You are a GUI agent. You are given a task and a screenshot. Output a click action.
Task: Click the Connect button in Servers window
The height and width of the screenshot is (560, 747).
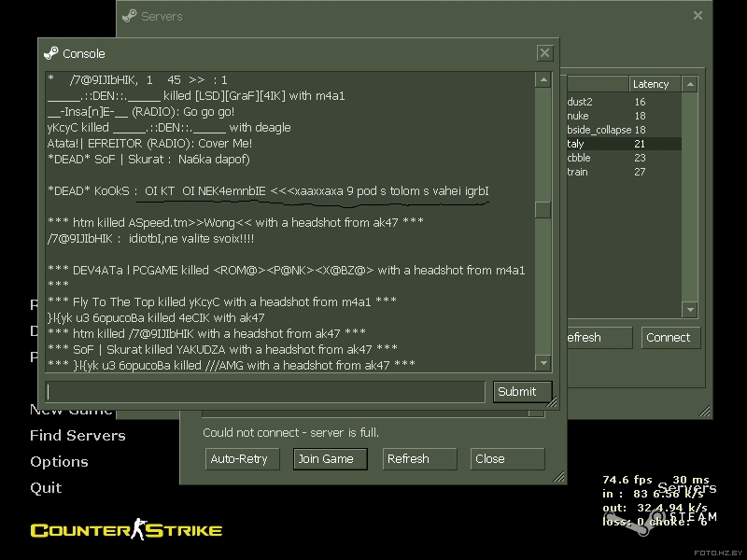coord(670,338)
